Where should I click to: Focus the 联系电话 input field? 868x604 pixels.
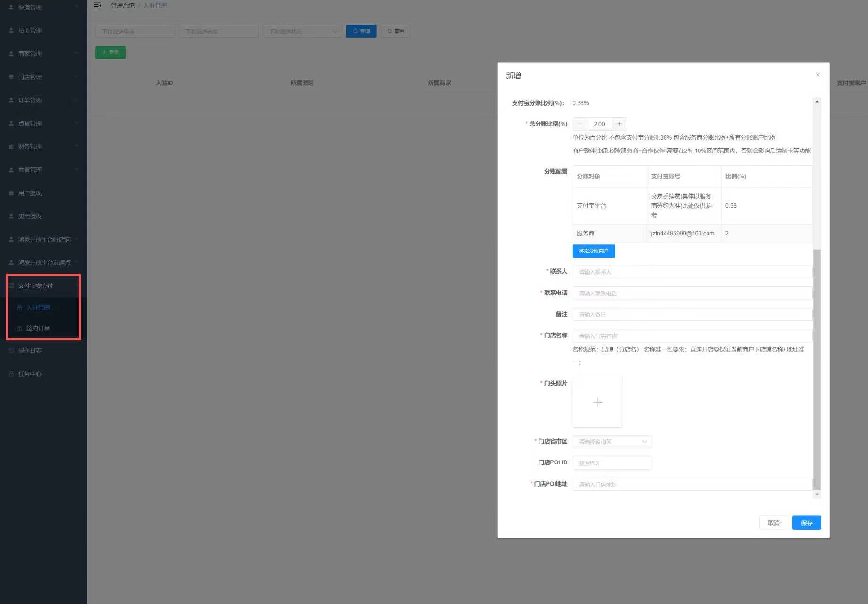pyautogui.click(x=692, y=293)
